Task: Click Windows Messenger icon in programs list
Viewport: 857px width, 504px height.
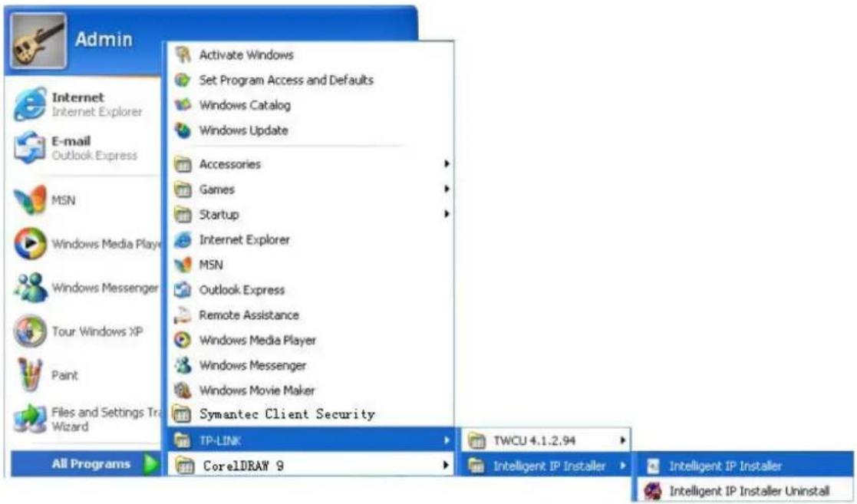Action: tap(183, 365)
